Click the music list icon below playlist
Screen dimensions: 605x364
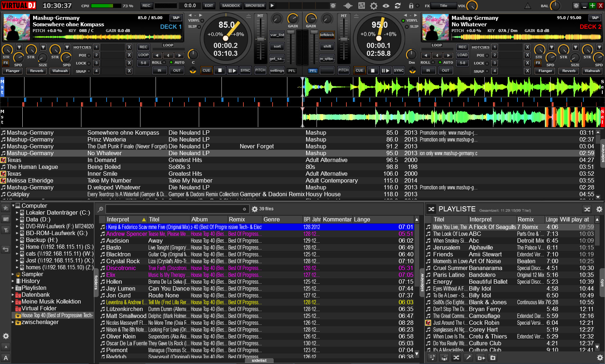click(433, 358)
